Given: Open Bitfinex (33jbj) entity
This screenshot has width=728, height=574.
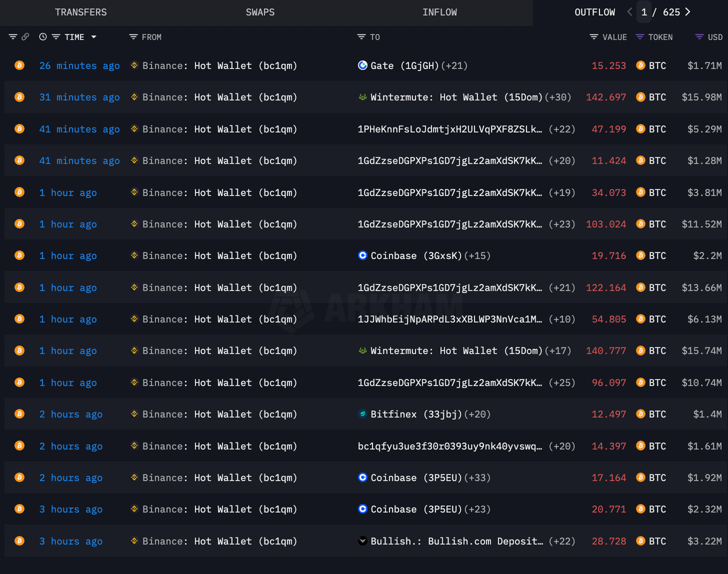Looking at the screenshot, I should pos(416,414).
